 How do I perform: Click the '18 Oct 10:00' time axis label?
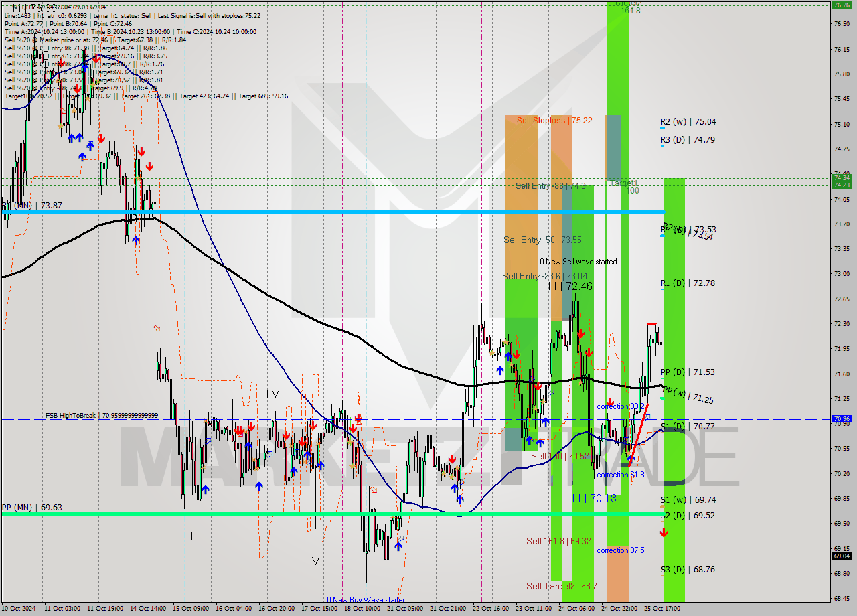tap(362, 609)
